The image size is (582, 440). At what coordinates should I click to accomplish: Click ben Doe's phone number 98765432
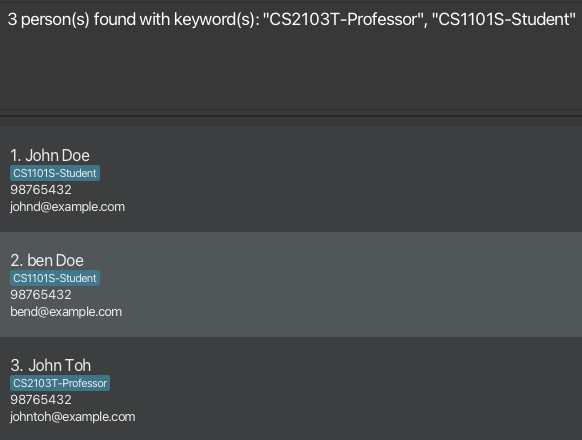coord(41,295)
